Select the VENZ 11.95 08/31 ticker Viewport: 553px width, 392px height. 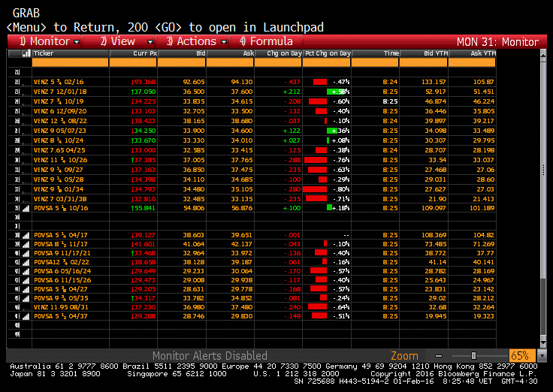click(x=61, y=307)
